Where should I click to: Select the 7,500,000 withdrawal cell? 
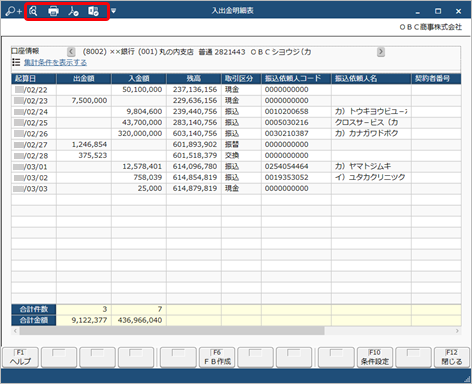[x=84, y=101]
